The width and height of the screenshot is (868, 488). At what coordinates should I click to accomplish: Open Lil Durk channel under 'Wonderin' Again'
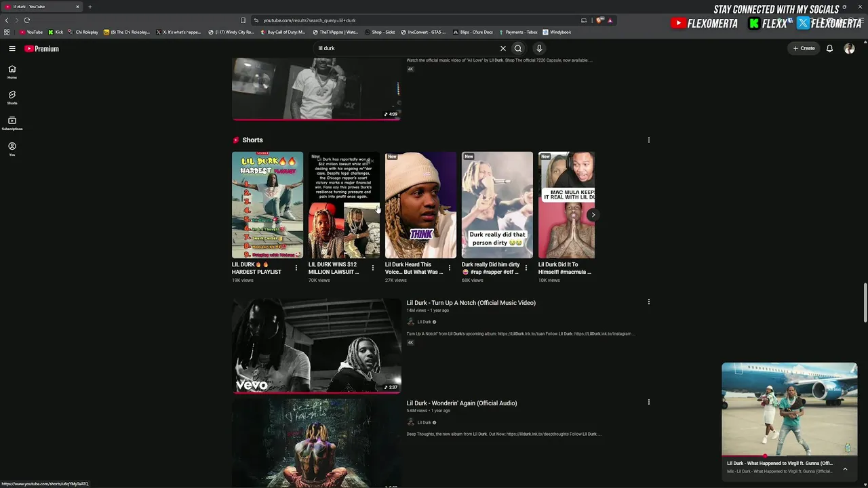coord(425,422)
